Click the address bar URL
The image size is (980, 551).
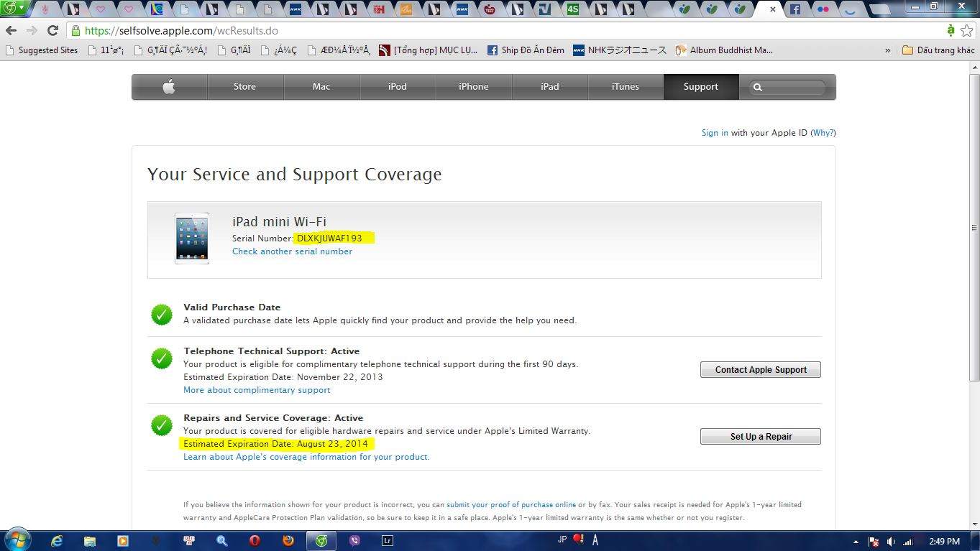(x=181, y=31)
